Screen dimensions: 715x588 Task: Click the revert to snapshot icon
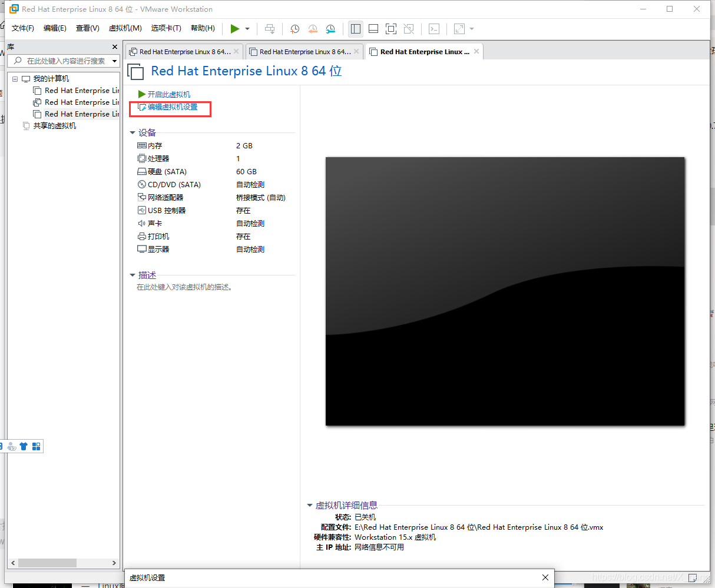tap(313, 29)
